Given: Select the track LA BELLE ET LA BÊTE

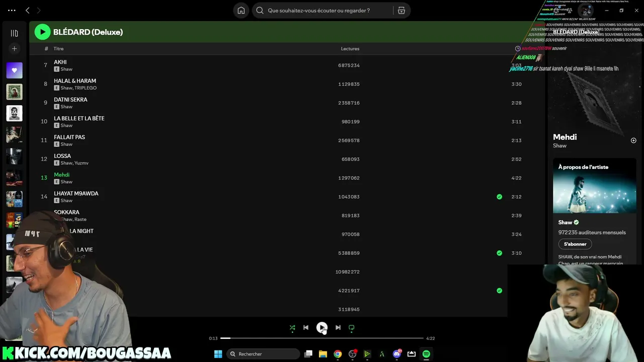Looking at the screenshot, I should click(x=79, y=119).
